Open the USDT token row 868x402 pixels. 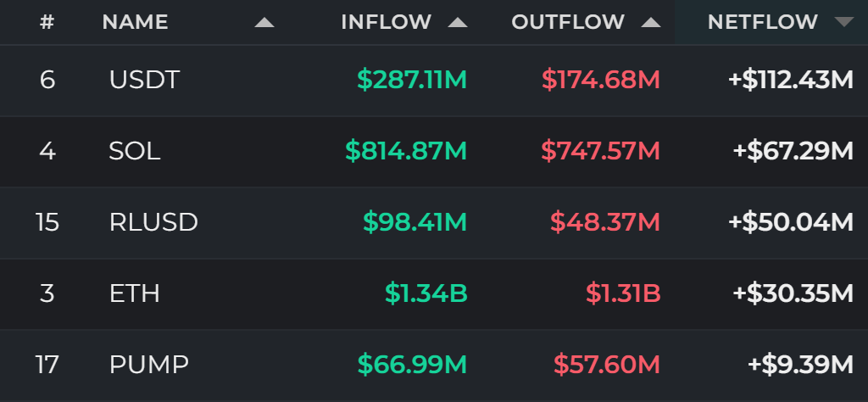(x=434, y=81)
